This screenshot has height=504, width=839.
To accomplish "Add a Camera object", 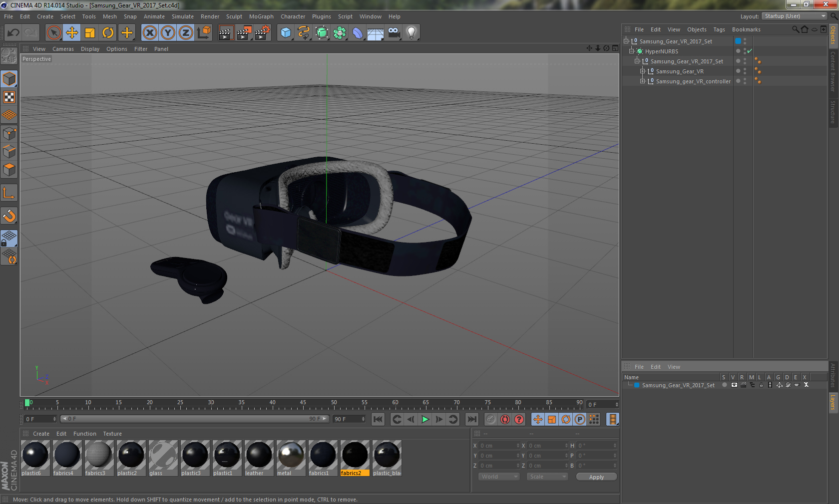I will click(394, 33).
